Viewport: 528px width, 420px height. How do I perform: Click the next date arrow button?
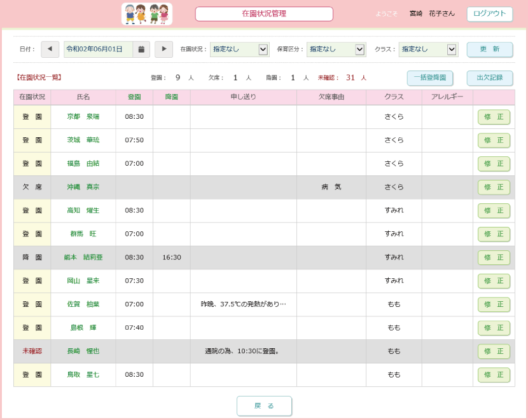(163, 49)
